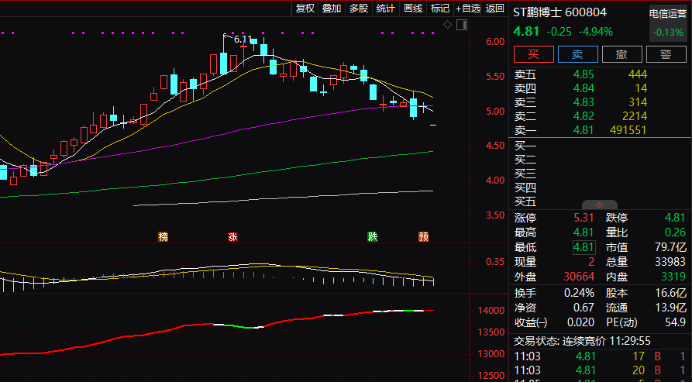Viewport: 693px width, 383px height.
Task: Click the 预 forecast marker icon
Action: click(x=423, y=237)
